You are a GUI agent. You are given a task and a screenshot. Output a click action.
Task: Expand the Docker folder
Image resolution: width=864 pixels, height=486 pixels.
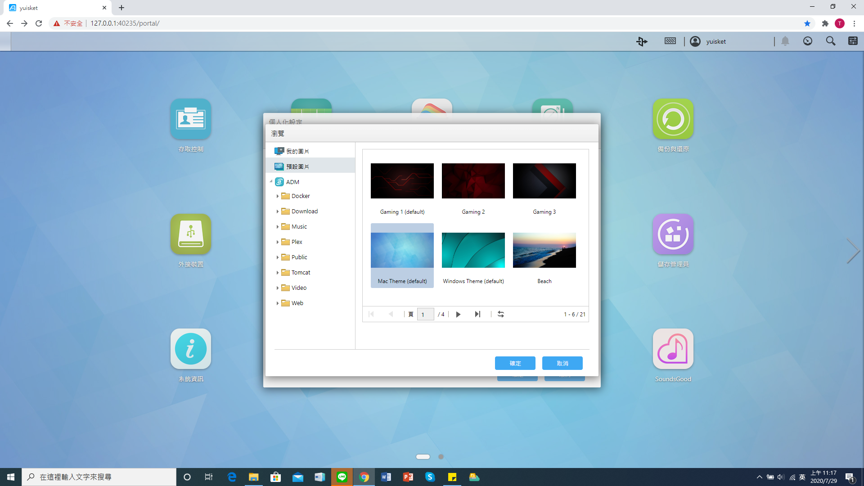(277, 196)
